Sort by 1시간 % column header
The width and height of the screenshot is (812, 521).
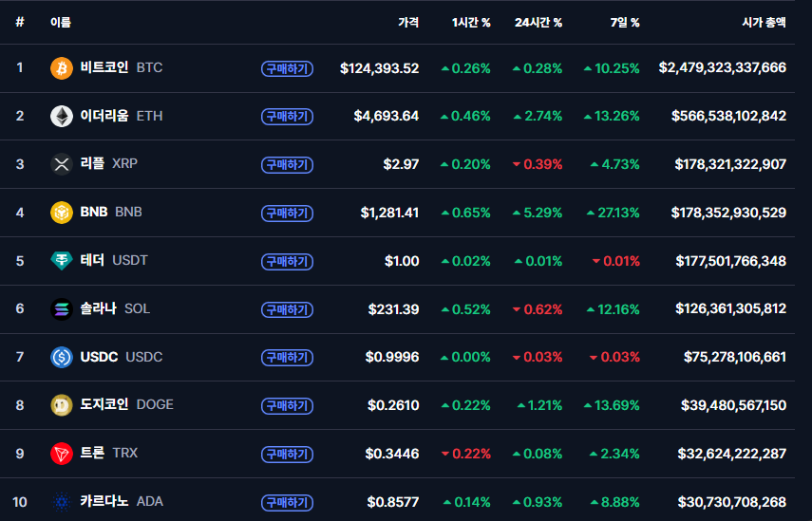(471, 22)
